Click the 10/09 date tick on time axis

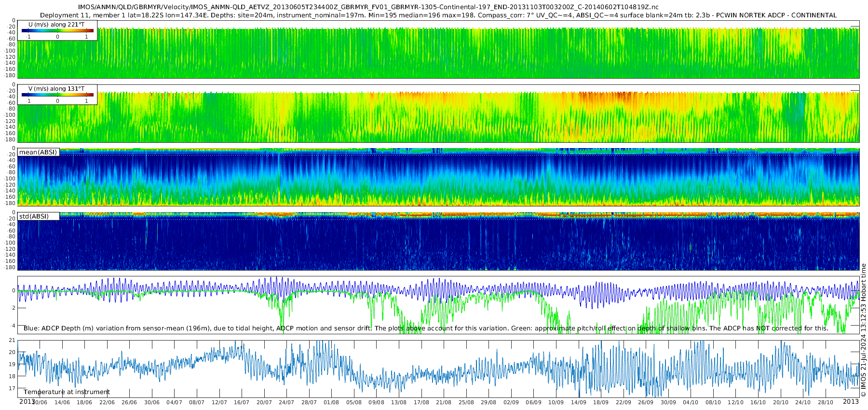[556, 403]
